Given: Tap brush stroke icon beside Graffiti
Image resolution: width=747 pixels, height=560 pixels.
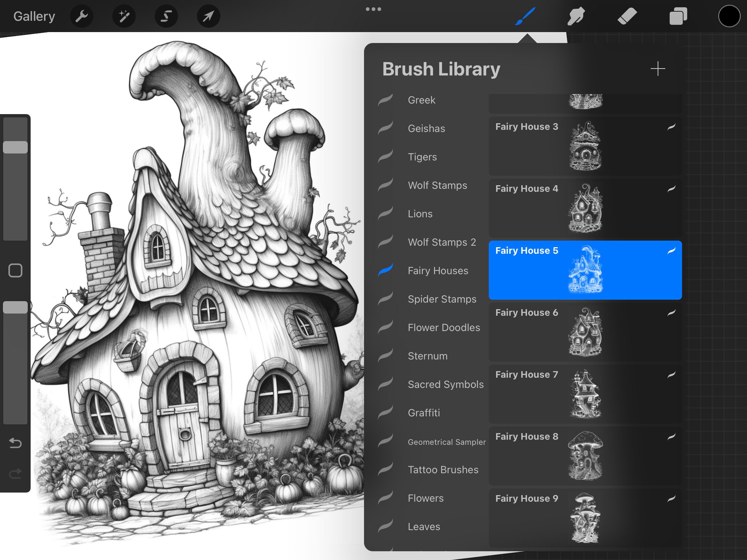Looking at the screenshot, I should tap(386, 413).
